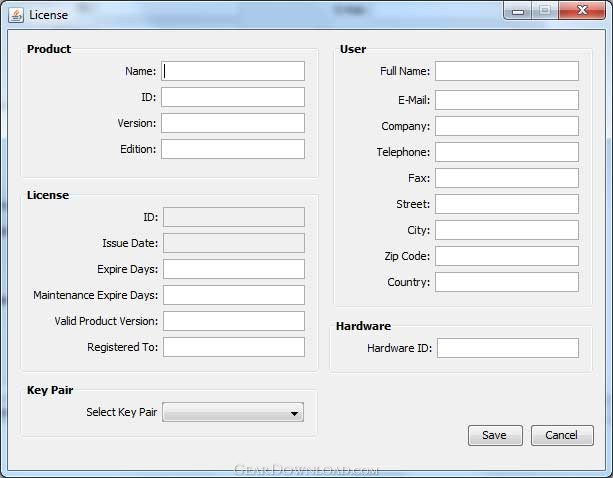613x478 pixels.
Task: Click the Expire Days input box
Action: pyautogui.click(x=233, y=269)
